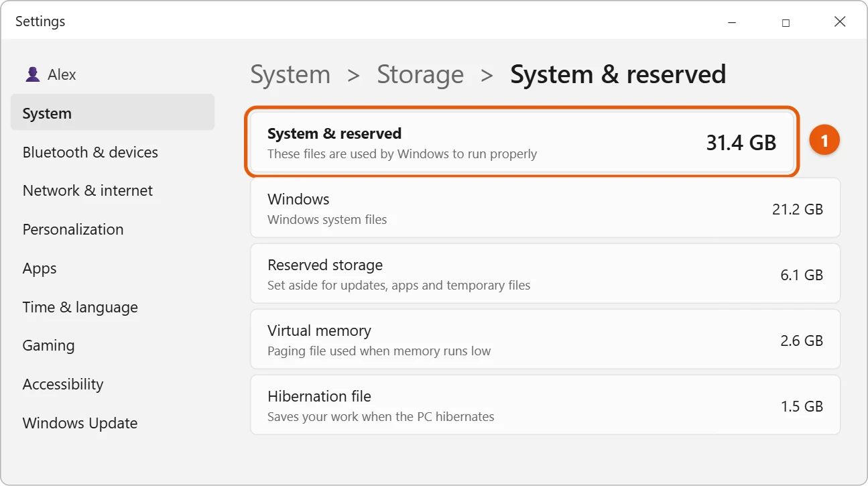Click the 21.2 GB Windows size value
This screenshot has width=868, height=486.
point(798,209)
